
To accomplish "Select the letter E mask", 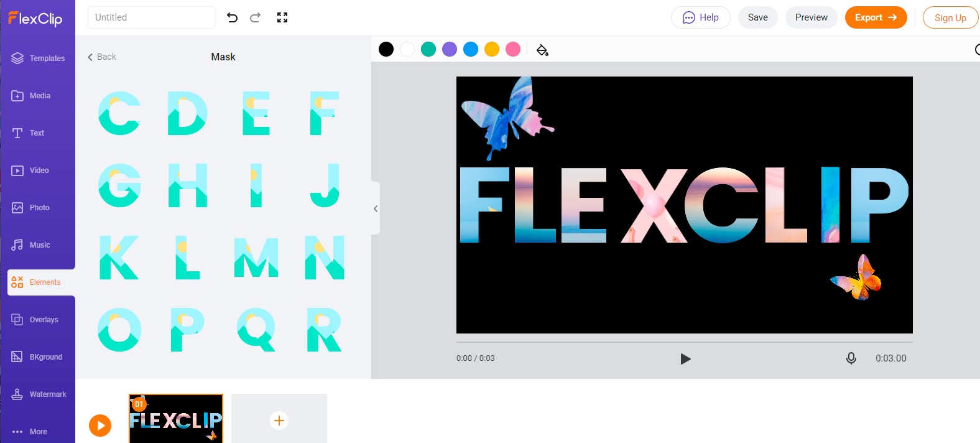I will coord(256,113).
